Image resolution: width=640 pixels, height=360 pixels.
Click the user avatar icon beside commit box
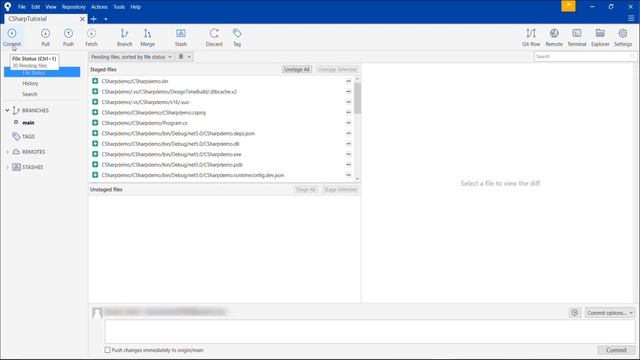coord(97,313)
